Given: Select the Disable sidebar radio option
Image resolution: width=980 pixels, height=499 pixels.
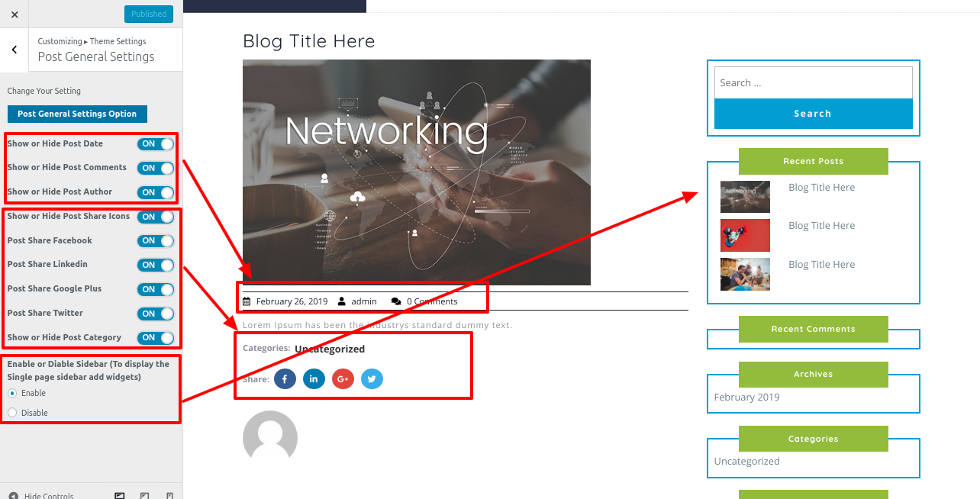Looking at the screenshot, I should (x=12, y=413).
